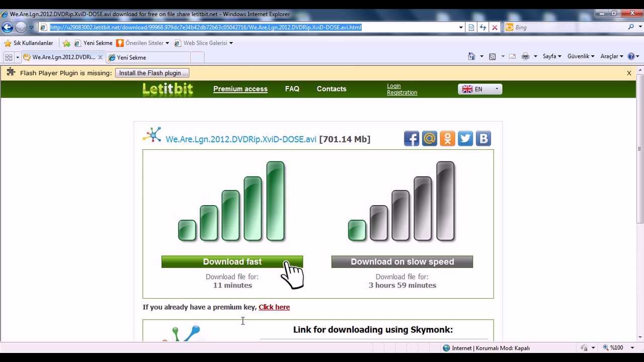Share on Twitter icon

coord(465,138)
